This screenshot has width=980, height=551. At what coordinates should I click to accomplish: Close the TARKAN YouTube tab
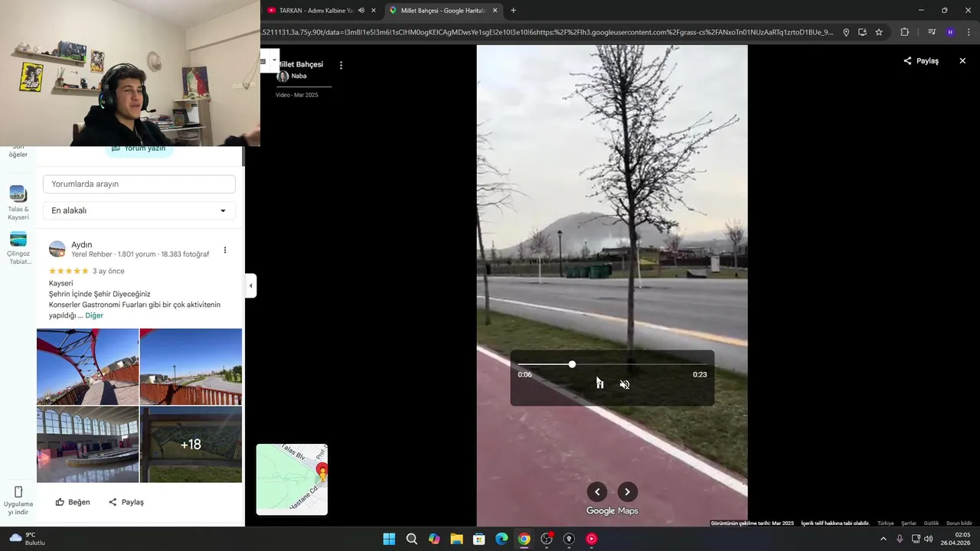(374, 11)
